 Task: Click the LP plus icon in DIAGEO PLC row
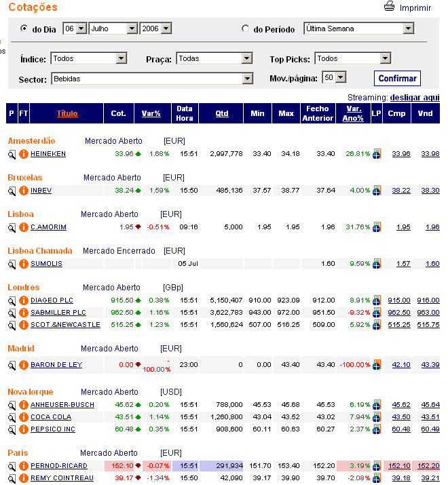pyautogui.click(x=377, y=300)
